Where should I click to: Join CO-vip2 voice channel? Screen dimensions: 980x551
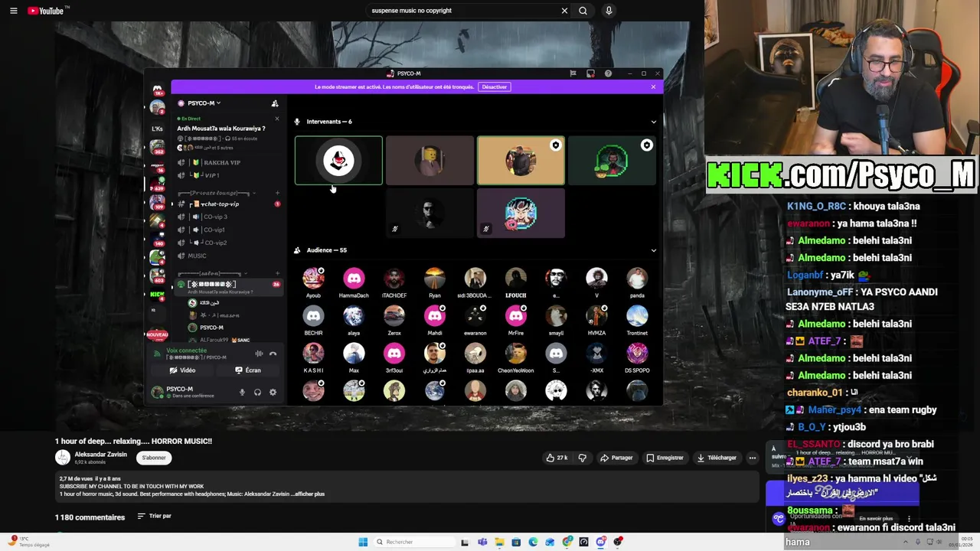[x=214, y=243]
